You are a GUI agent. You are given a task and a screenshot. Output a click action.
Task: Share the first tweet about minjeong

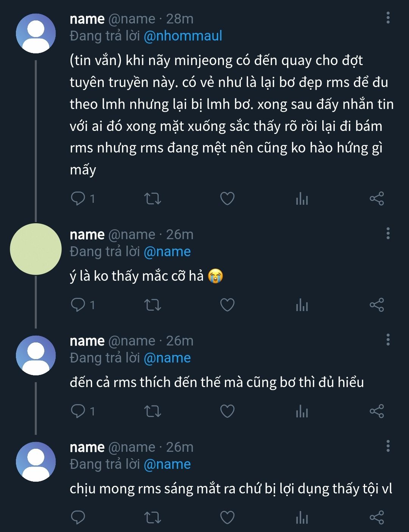[376, 198]
